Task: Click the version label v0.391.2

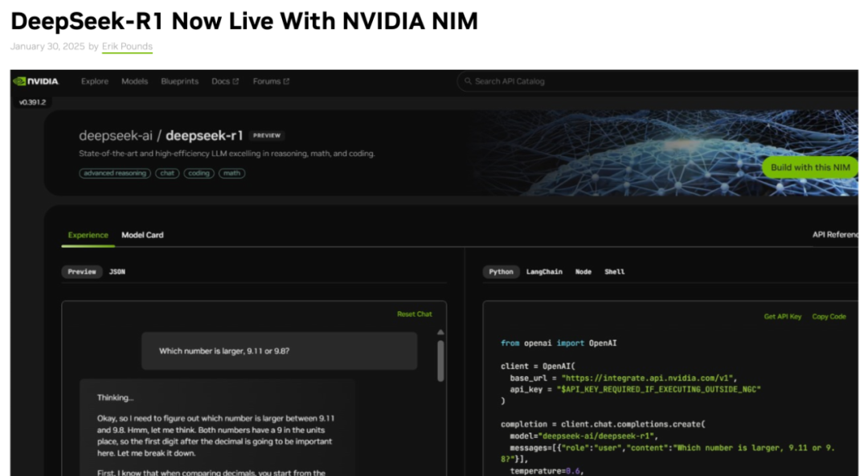Action: (x=32, y=102)
